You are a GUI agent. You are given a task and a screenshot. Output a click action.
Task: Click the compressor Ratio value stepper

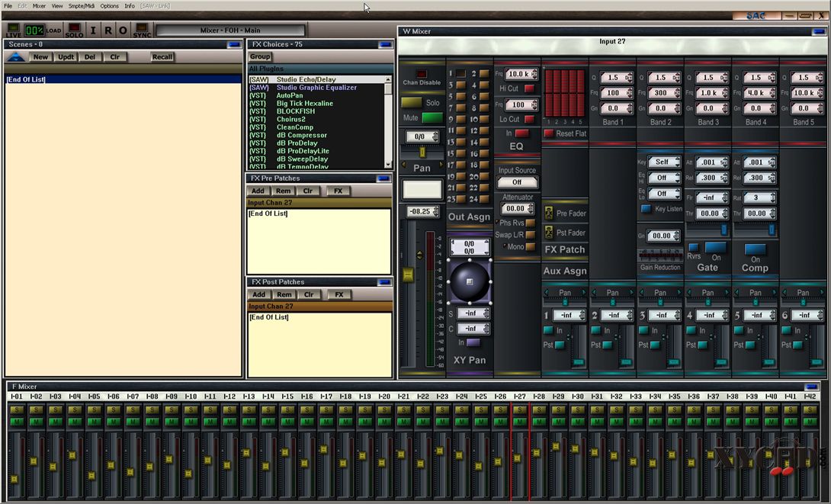(x=759, y=197)
